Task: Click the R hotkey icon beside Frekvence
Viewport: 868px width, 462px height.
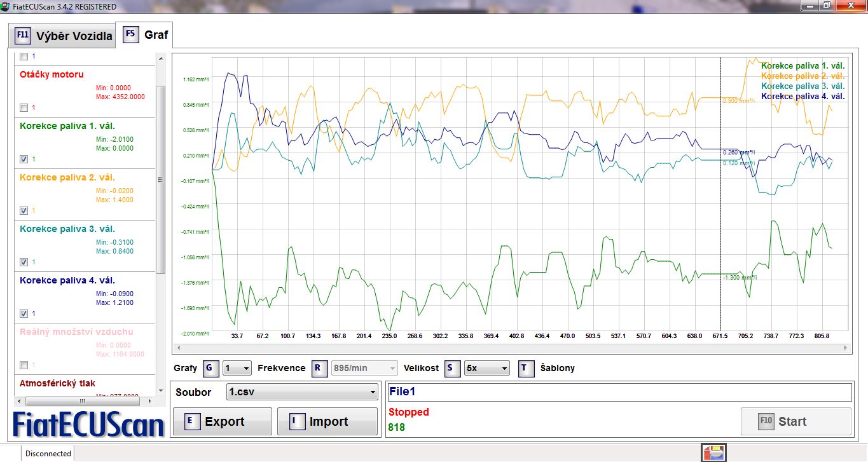Action: [320, 368]
